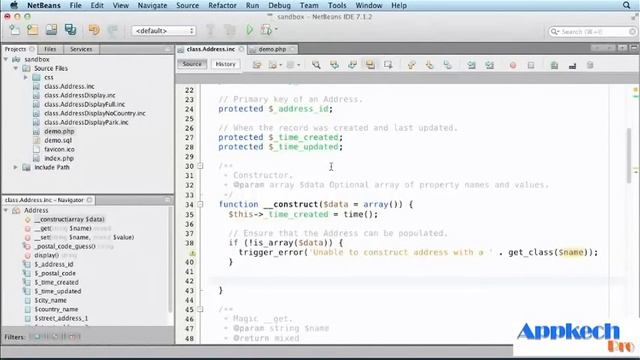Expand the css folder

25,77
